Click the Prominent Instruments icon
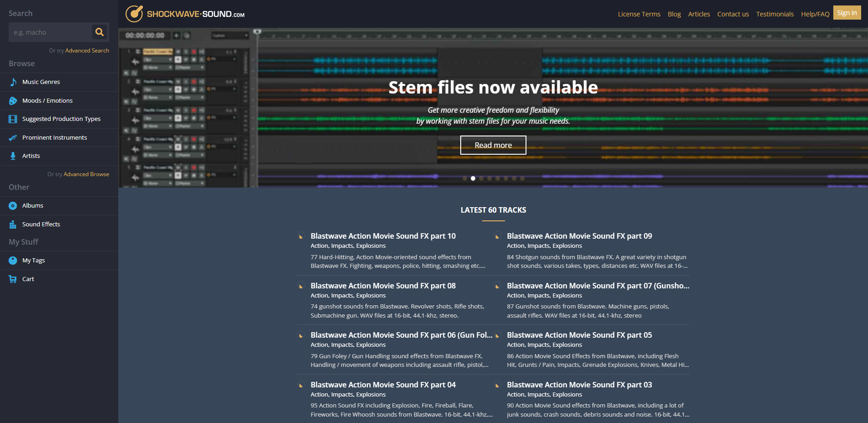Screen dimensions: 868x423 [x=13, y=137]
